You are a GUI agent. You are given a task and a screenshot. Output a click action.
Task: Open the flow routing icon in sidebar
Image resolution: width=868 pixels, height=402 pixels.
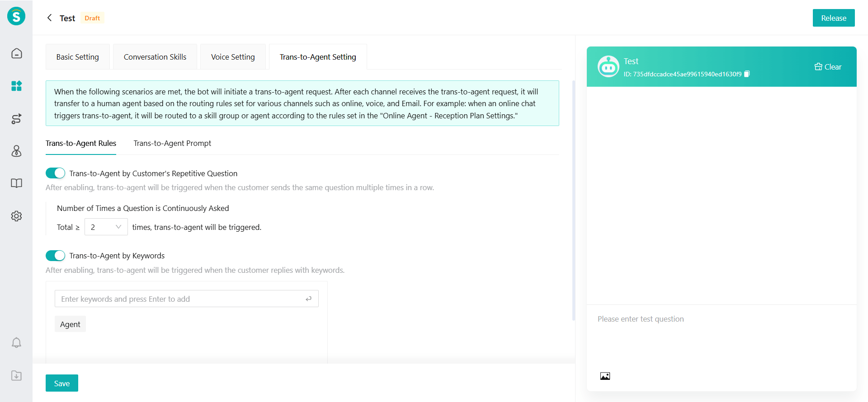(x=16, y=119)
